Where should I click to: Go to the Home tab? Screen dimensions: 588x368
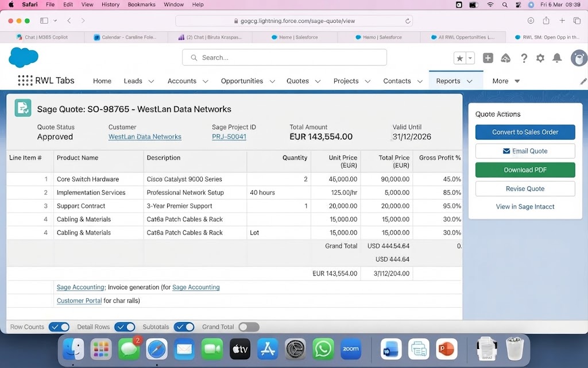[102, 81]
